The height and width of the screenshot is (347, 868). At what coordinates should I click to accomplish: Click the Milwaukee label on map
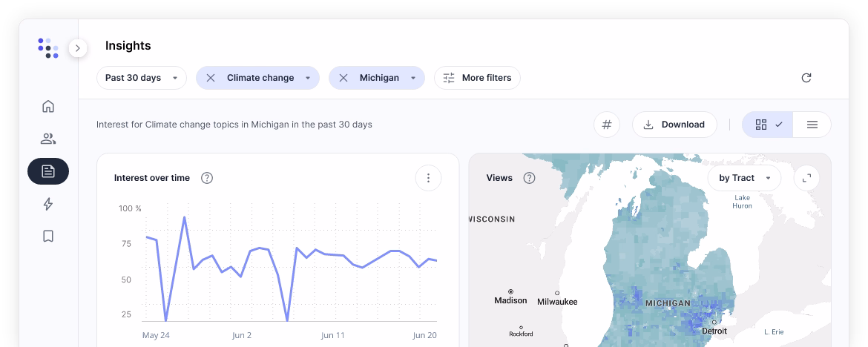coord(557,302)
